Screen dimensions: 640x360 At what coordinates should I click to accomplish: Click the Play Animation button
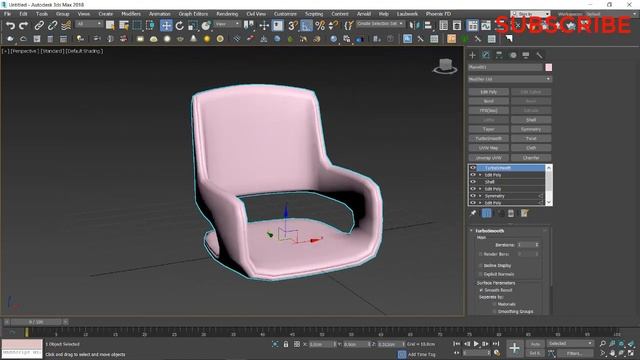coord(476,344)
